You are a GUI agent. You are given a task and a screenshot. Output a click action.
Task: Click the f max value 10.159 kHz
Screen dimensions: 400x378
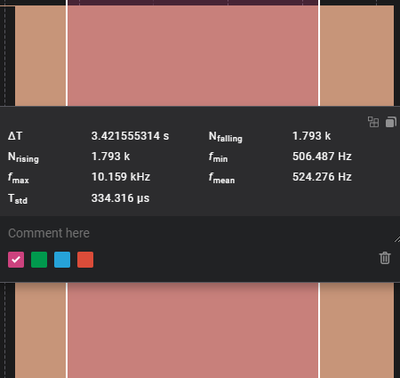point(121,177)
